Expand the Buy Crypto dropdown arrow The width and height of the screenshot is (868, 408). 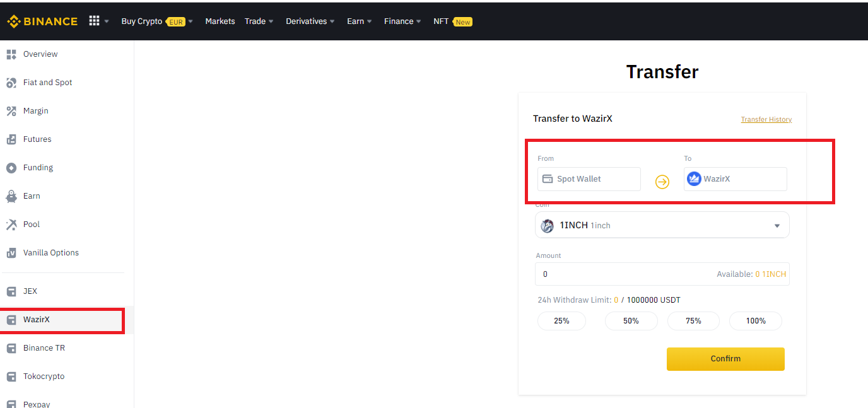point(191,21)
